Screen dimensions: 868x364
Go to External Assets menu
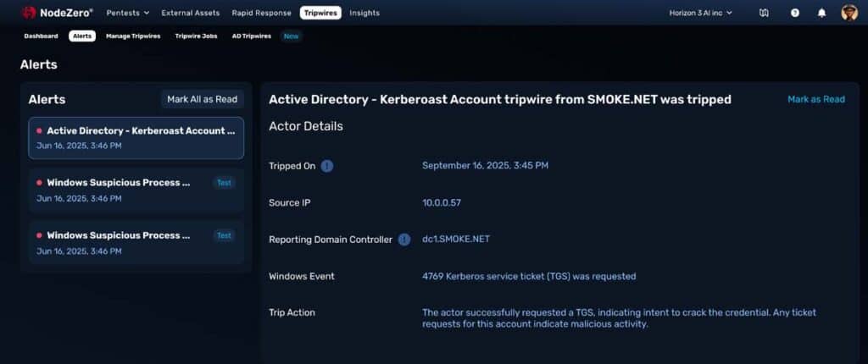click(191, 13)
